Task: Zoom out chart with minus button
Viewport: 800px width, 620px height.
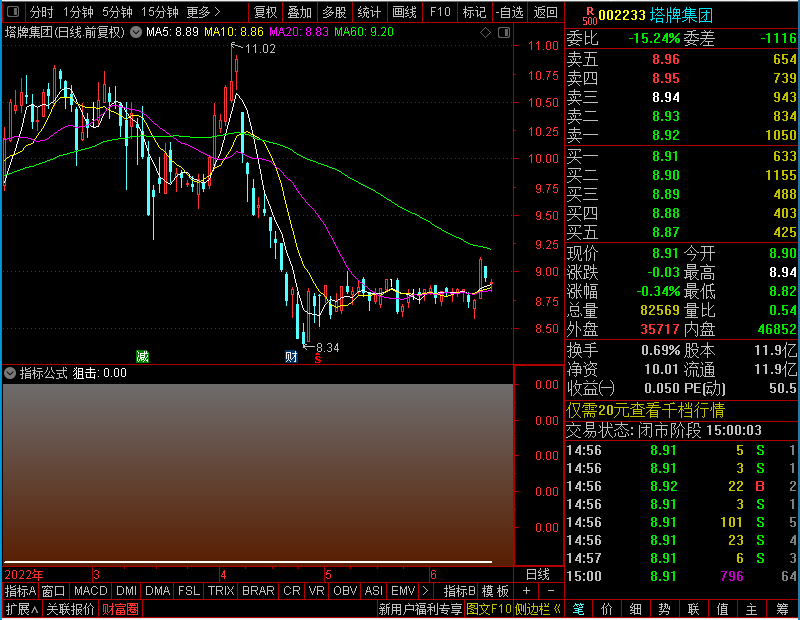Action: pos(551,591)
